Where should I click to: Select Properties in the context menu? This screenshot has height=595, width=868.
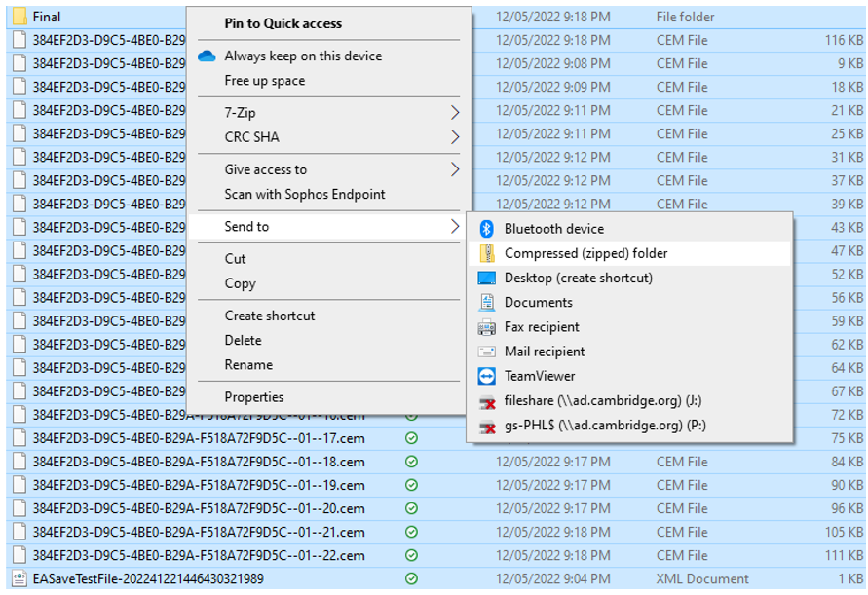254,397
